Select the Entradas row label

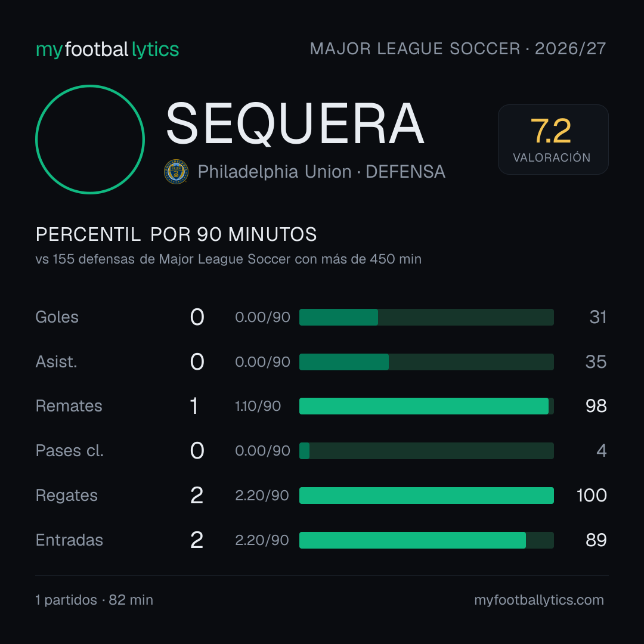coord(69,540)
